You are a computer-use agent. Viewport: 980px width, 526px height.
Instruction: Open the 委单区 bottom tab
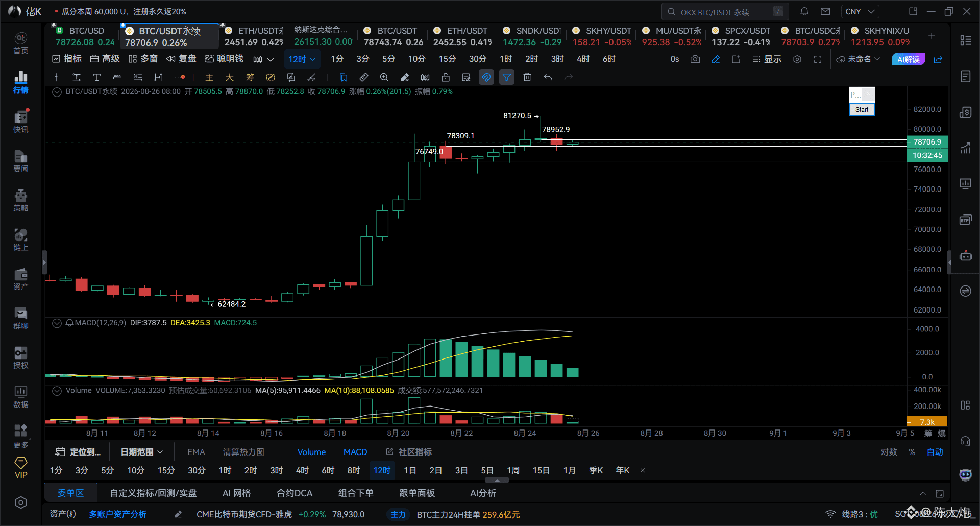70,493
